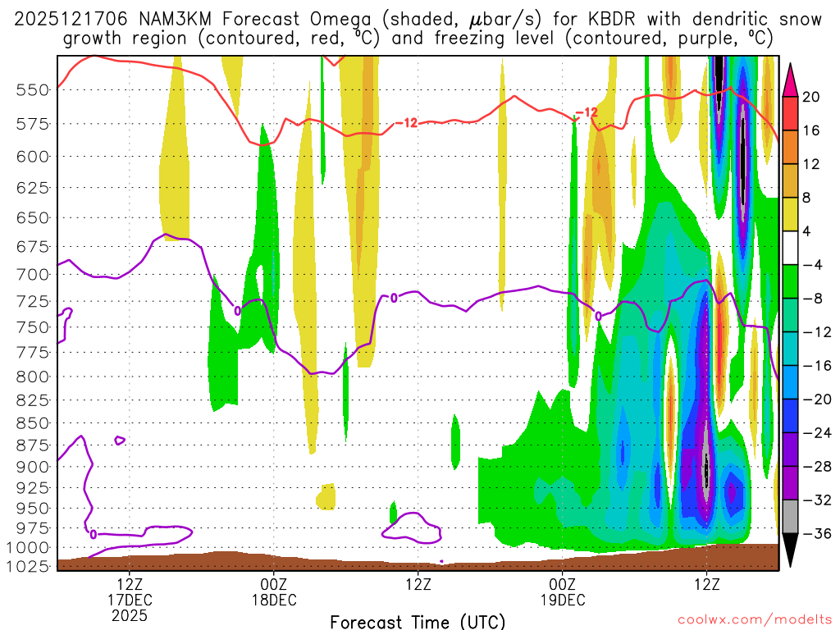Select the 925 pressure axis label
Viewport: 840px width, 630px height.
[33, 487]
